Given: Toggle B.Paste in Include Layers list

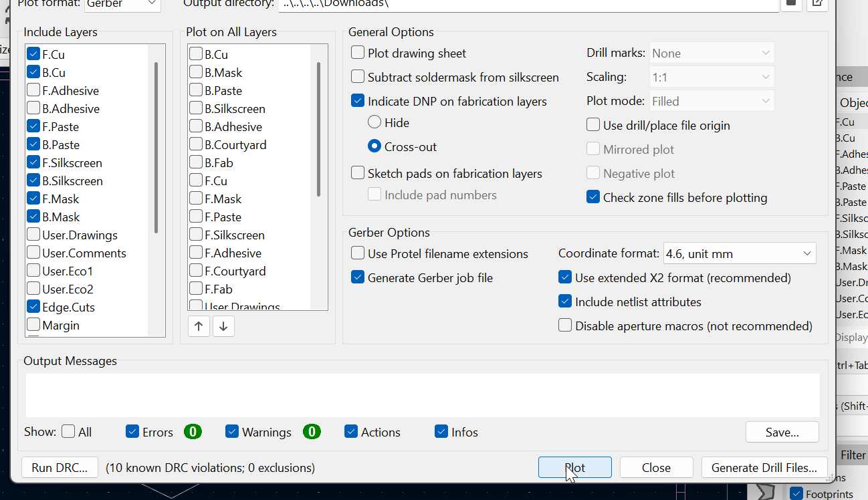Looking at the screenshot, I should click(x=33, y=144).
